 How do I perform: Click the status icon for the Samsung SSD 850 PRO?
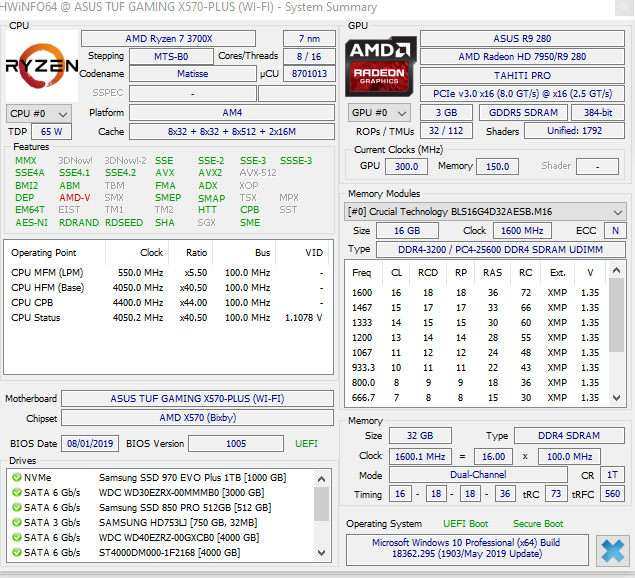coord(17,508)
